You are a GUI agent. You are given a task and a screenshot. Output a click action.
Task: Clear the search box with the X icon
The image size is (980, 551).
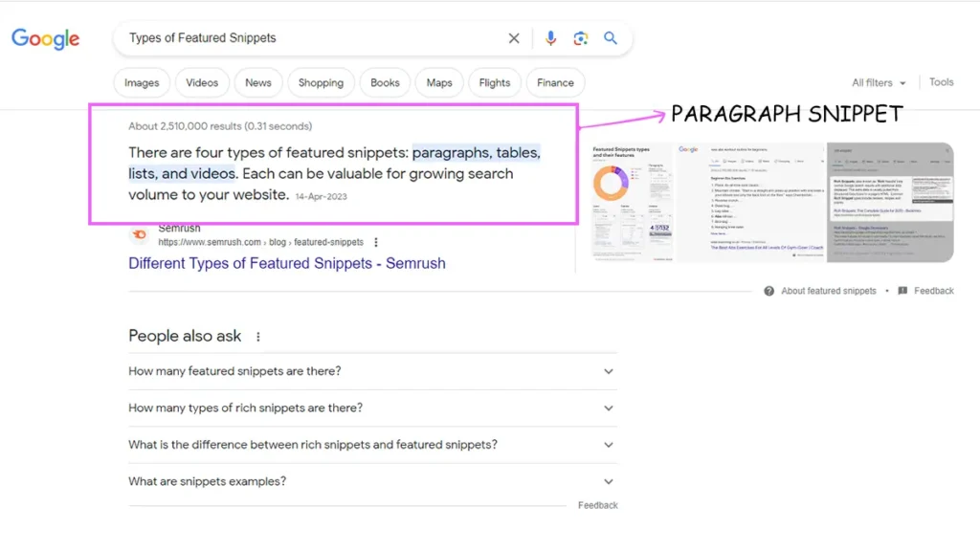(x=514, y=38)
